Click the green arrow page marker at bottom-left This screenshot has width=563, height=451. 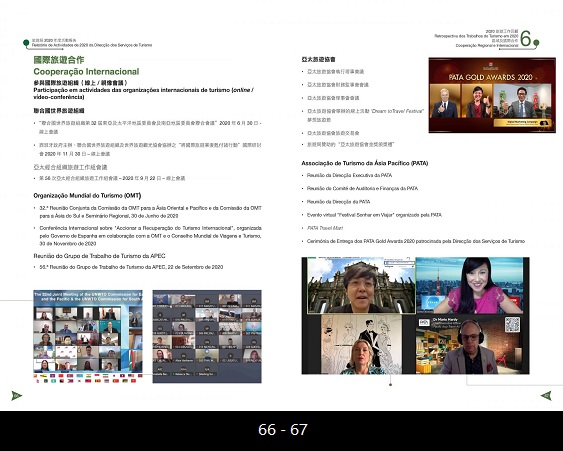pos(17,396)
